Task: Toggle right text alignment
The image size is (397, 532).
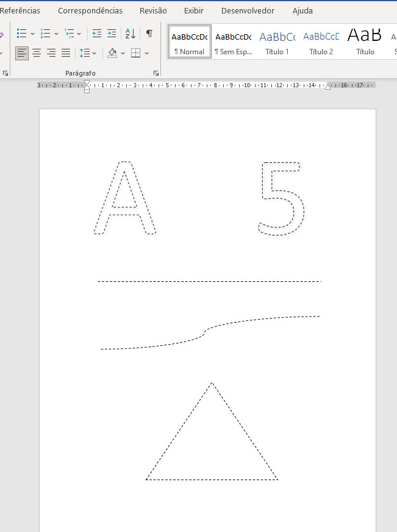Action: (x=51, y=53)
